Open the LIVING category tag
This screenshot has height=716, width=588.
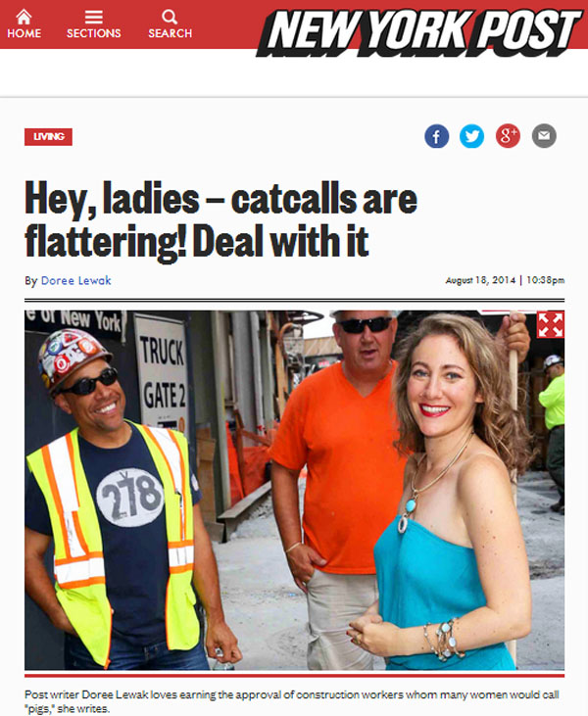[x=48, y=136]
